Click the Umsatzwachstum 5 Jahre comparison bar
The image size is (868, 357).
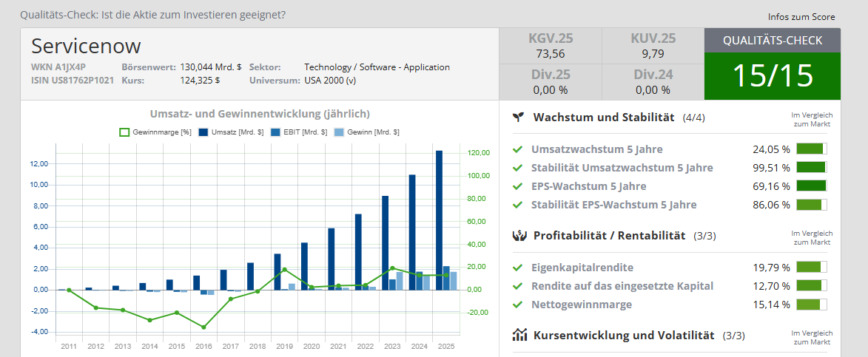(811, 149)
